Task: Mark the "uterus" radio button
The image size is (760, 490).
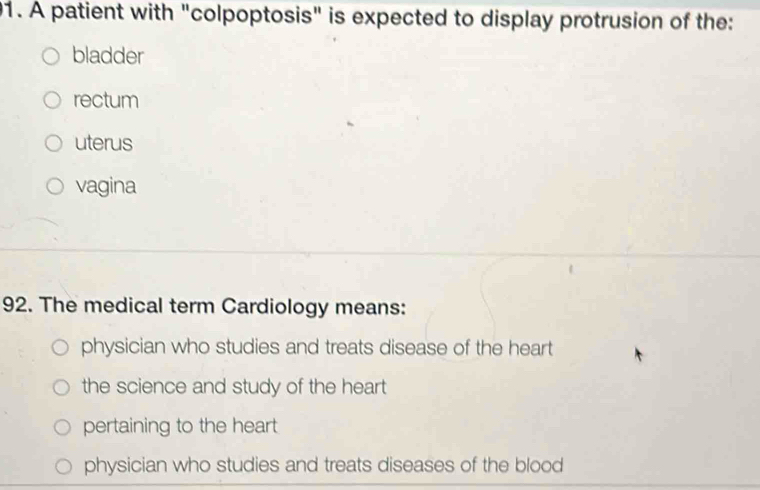Action: point(56,143)
